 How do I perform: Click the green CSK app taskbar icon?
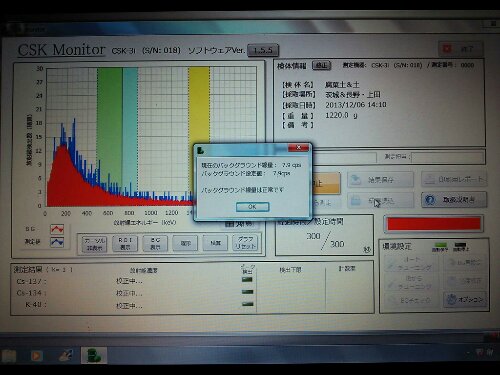pyautogui.click(x=94, y=355)
